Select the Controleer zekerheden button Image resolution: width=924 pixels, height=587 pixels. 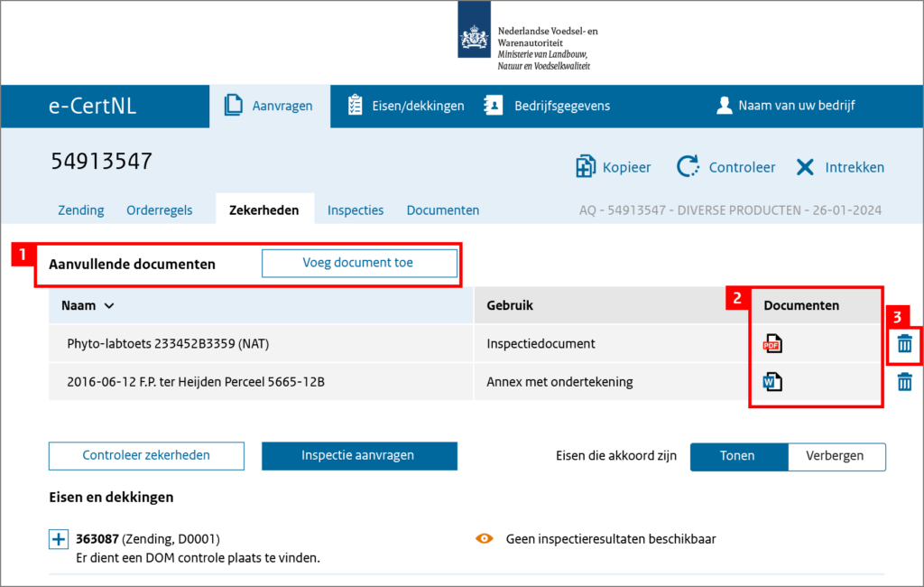(146, 456)
